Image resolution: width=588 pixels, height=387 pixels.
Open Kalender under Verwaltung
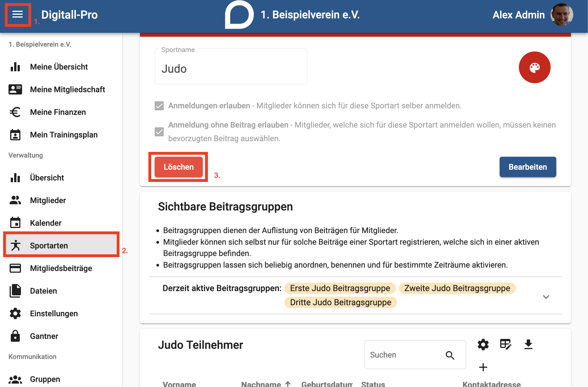(x=61, y=223)
